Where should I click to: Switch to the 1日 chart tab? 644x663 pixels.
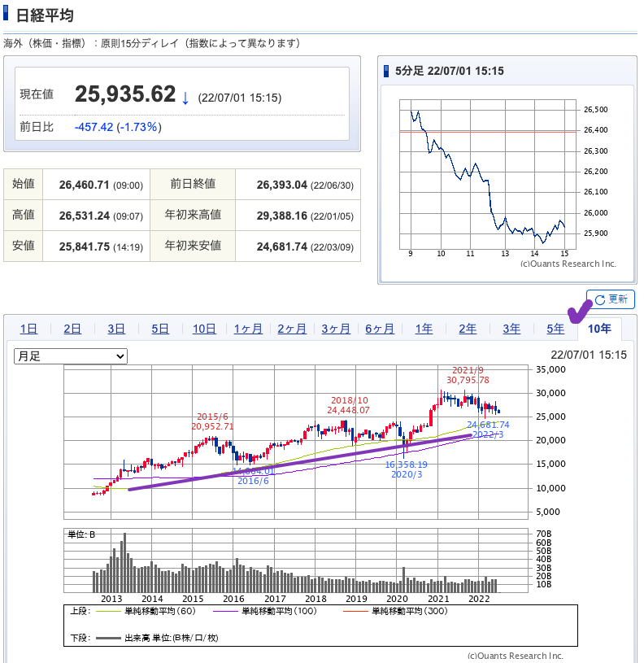28,329
